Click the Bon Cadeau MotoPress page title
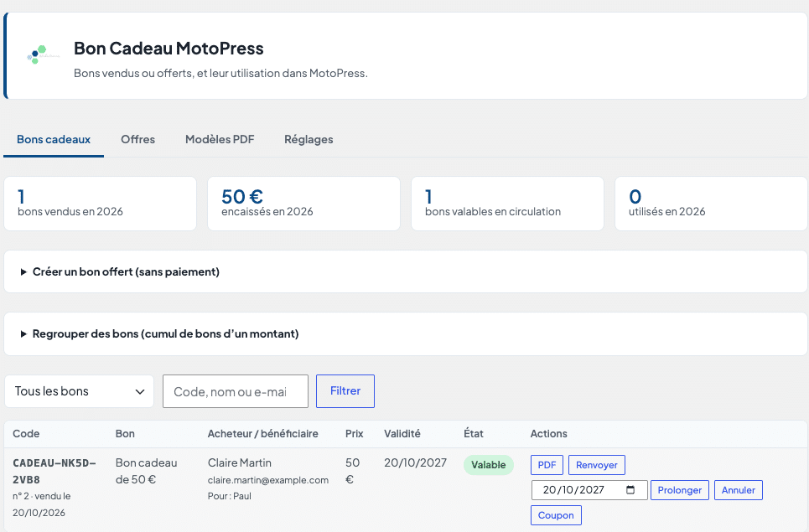The image size is (809, 532). (x=169, y=49)
